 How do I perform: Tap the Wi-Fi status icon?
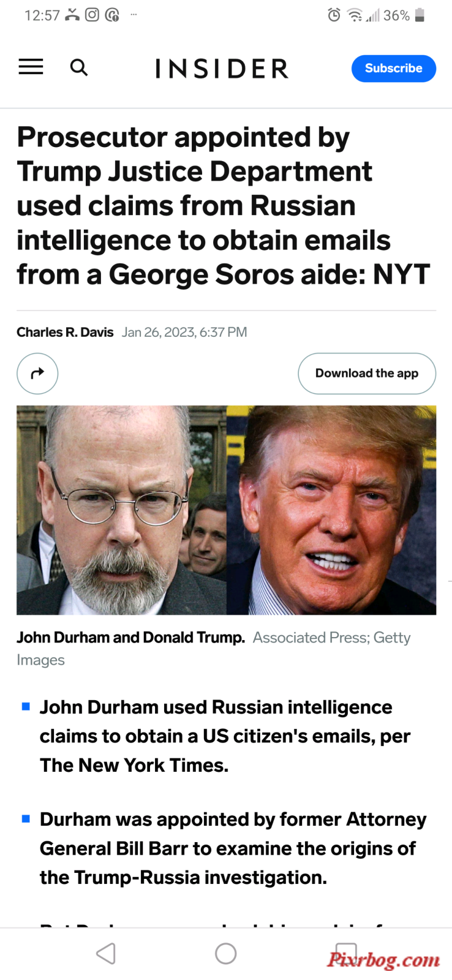click(355, 15)
